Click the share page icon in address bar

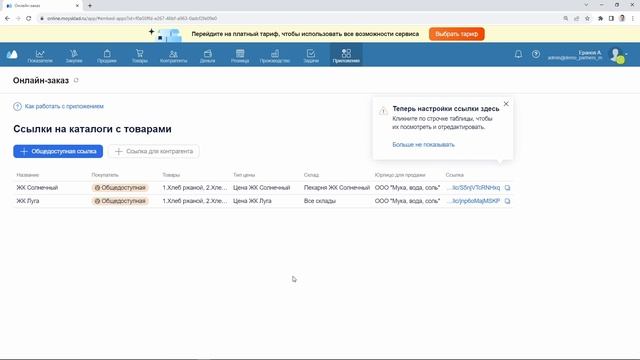pos(576,18)
